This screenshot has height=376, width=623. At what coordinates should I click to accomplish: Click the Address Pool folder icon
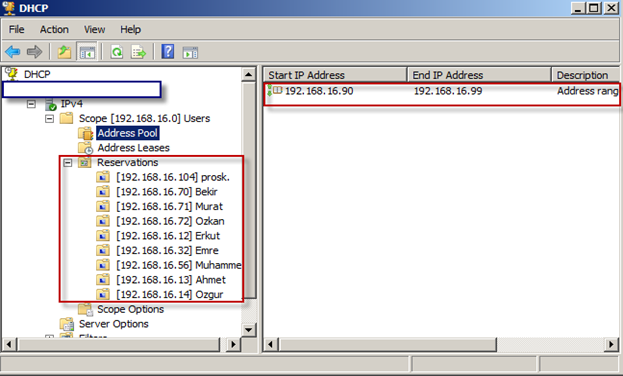tap(85, 133)
